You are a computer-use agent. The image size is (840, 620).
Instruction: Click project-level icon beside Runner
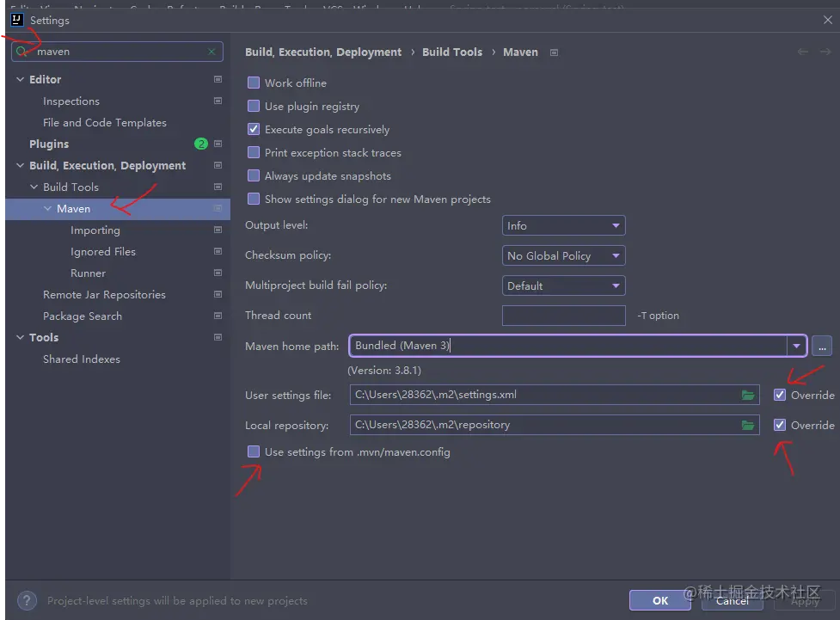218,273
